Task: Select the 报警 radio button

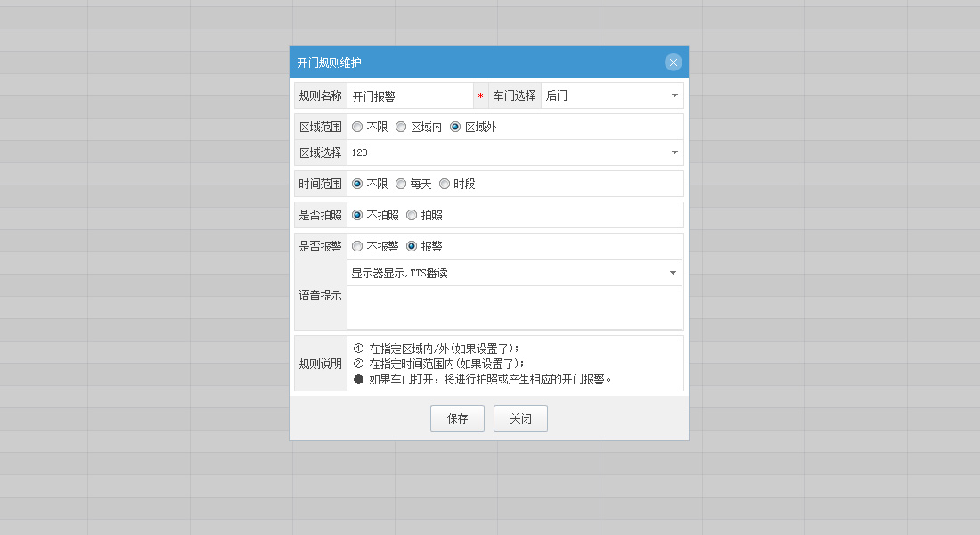Action: tap(412, 246)
